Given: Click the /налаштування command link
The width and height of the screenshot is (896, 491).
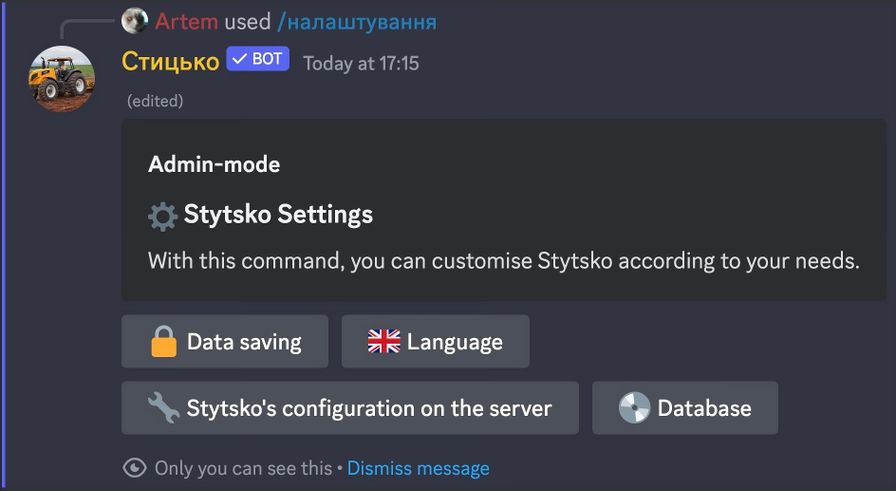Looking at the screenshot, I should point(357,22).
